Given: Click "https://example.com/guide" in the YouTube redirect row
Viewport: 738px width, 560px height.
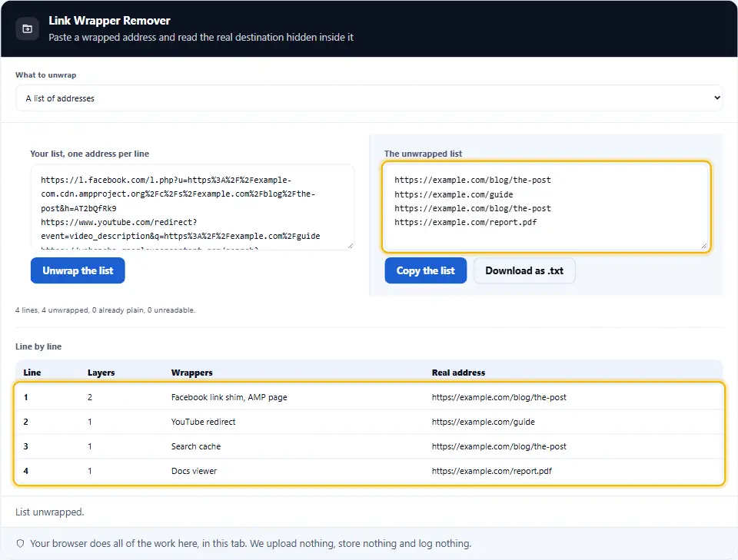Looking at the screenshot, I should pyautogui.click(x=484, y=422).
